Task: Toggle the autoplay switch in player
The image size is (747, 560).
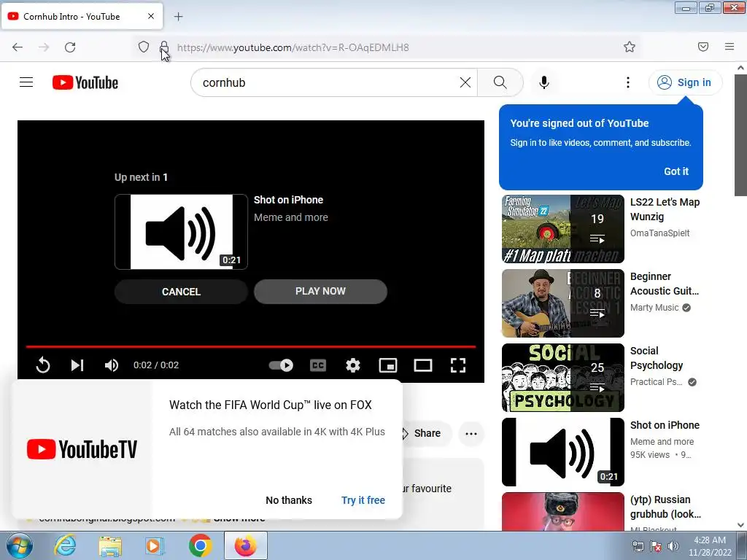Action: (281, 365)
